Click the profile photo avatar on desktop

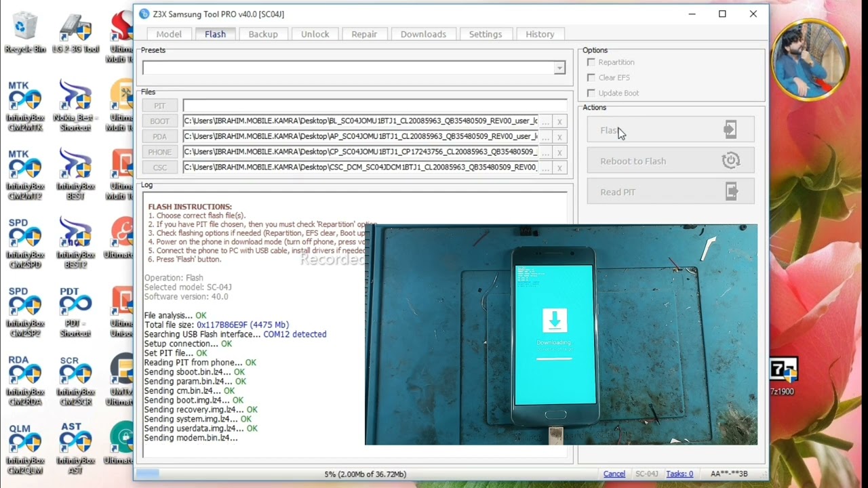click(810, 60)
